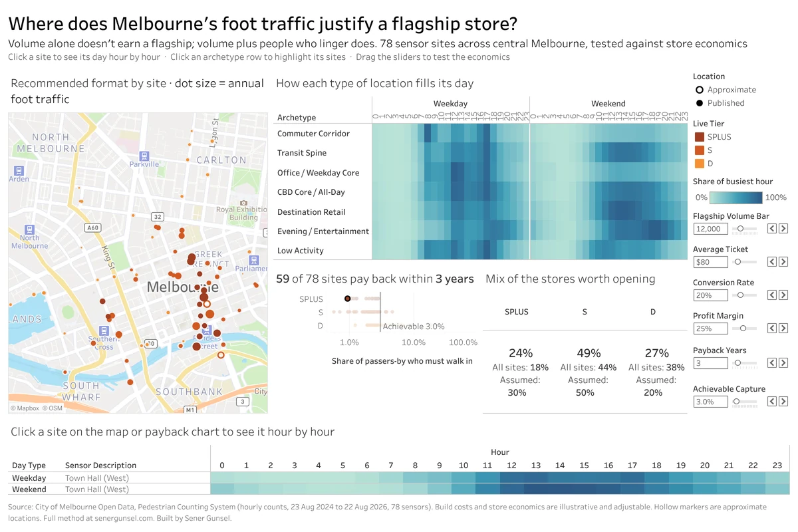This screenshot has height=532, width=798.
Task: Increase Payback Years with right arrow
Action: 783,363
